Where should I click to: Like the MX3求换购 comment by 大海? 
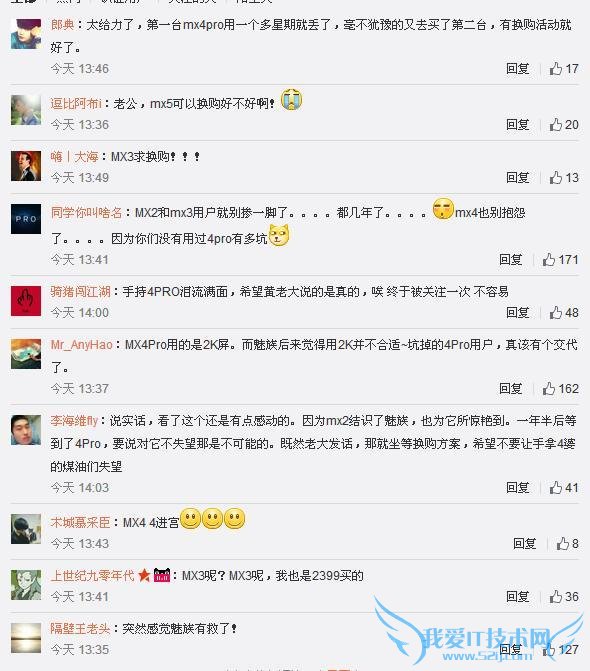pyautogui.click(x=564, y=178)
